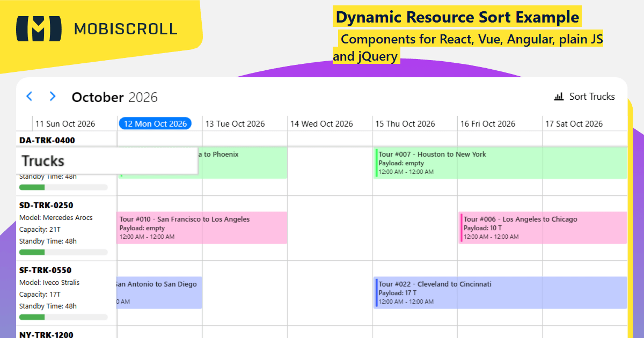Screen dimensions: 644x338
Task: Click the NY-TRK-1200 truck label
Action: point(46,334)
